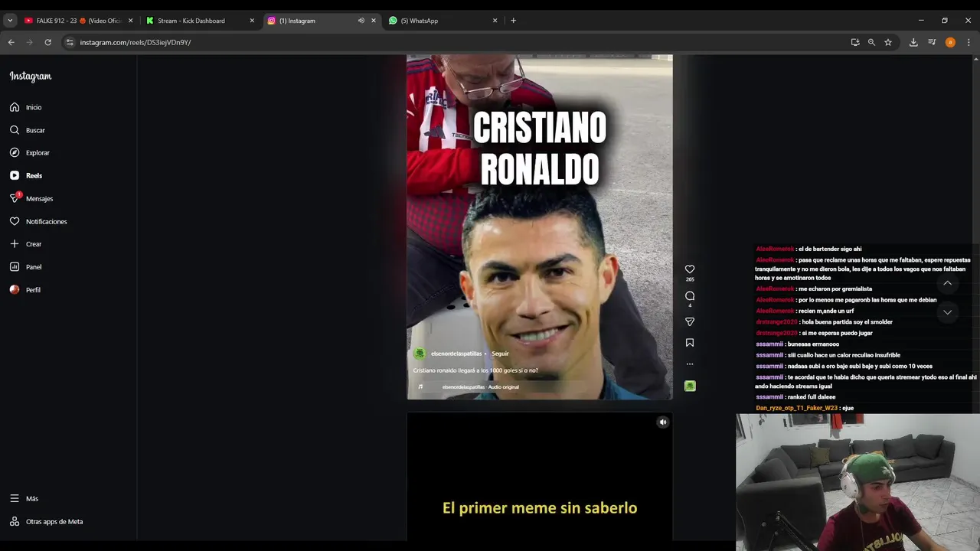Click chat message 'buneaas ermanooo'

[814, 344]
